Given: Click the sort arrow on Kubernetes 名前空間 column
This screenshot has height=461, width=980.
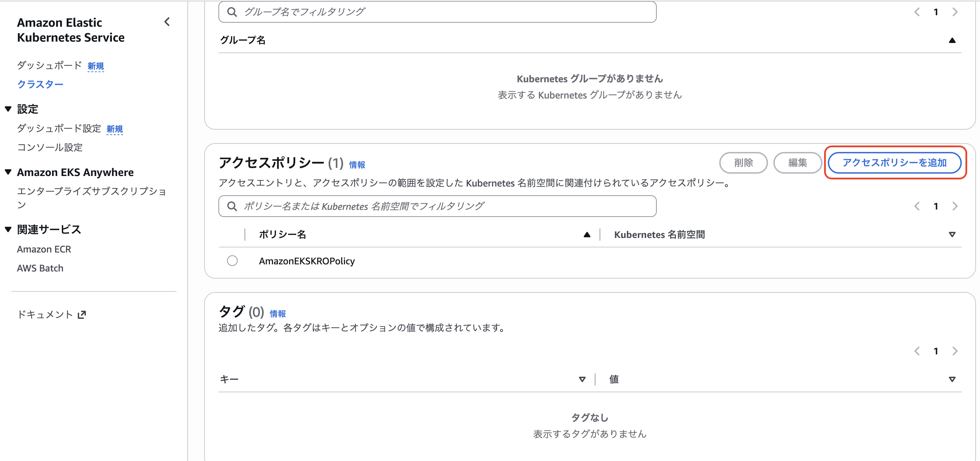Looking at the screenshot, I should pos(952,235).
